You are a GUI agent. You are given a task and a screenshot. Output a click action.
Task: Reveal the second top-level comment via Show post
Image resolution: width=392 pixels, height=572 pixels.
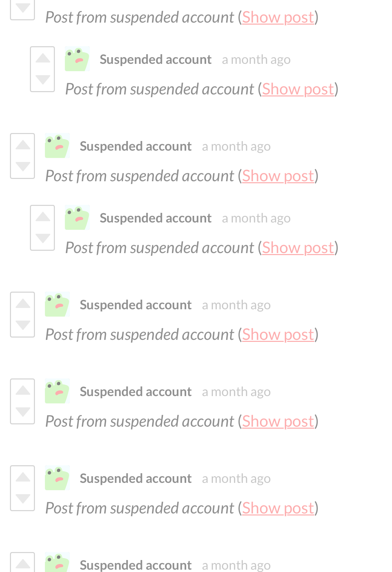click(x=278, y=176)
